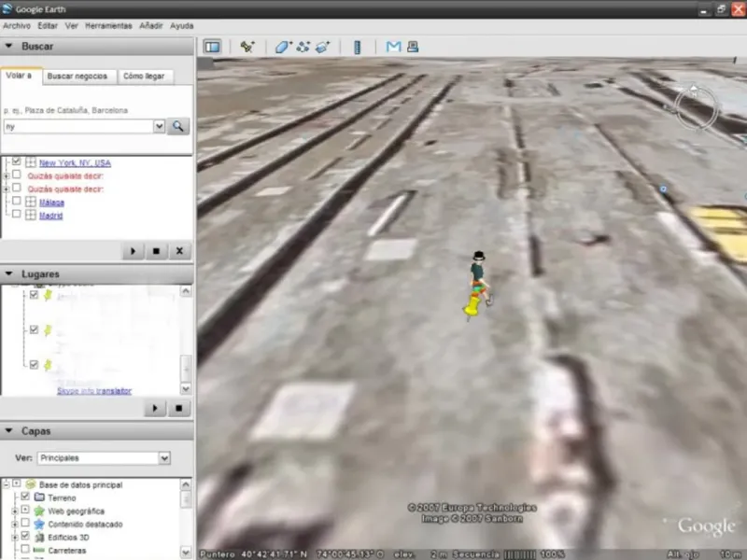Click the yellow placemark pin on map
747x560 pixels.
[472, 304]
